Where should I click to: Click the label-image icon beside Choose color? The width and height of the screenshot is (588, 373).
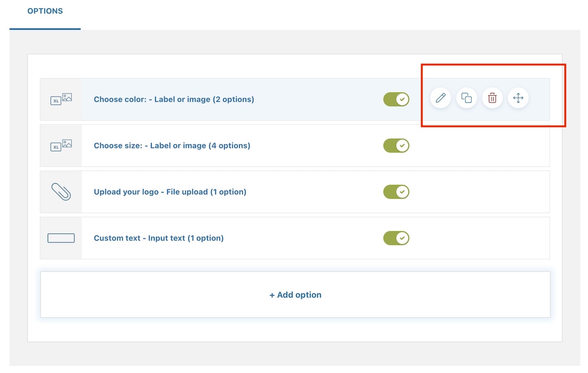click(61, 99)
